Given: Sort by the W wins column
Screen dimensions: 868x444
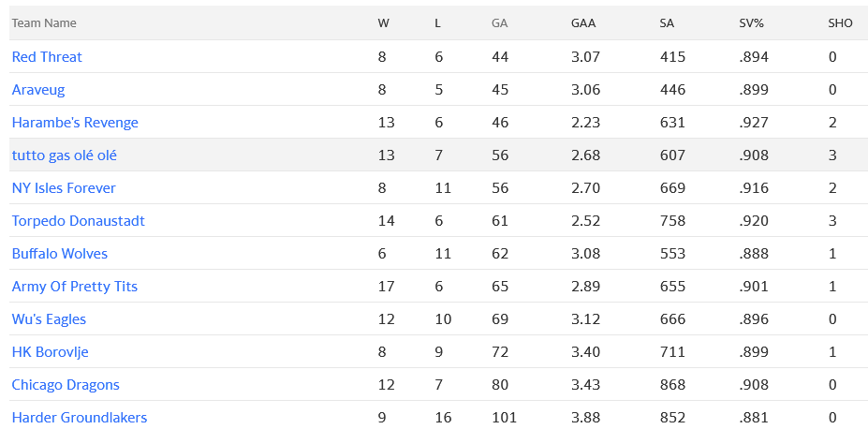Looking at the screenshot, I should [x=384, y=23].
